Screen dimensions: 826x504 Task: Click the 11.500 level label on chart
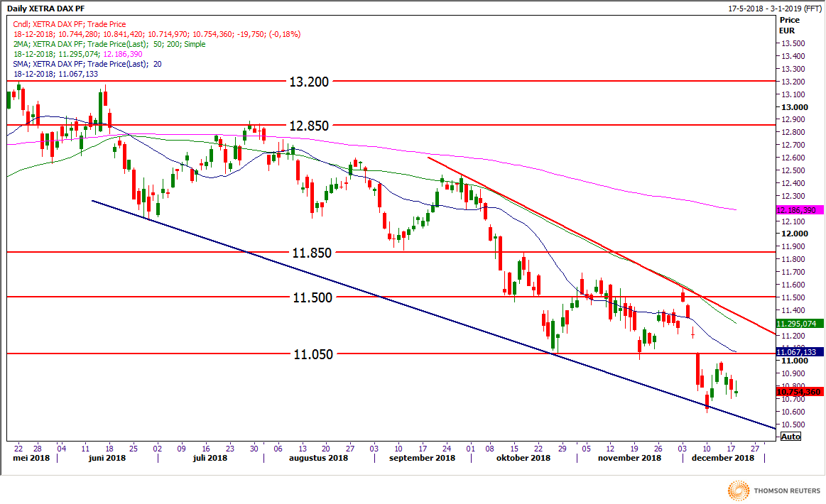pyautogui.click(x=313, y=297)
